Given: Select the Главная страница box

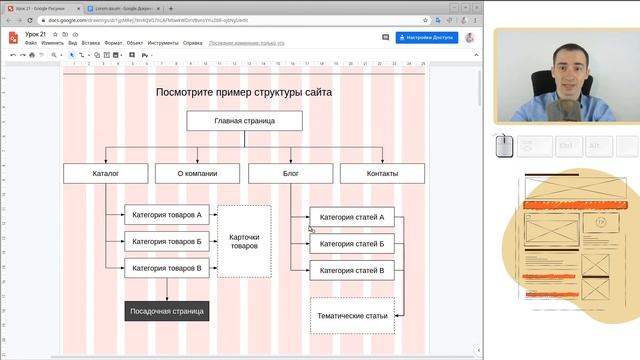Looking at the screenshot, I should click(x=244, y=121).
